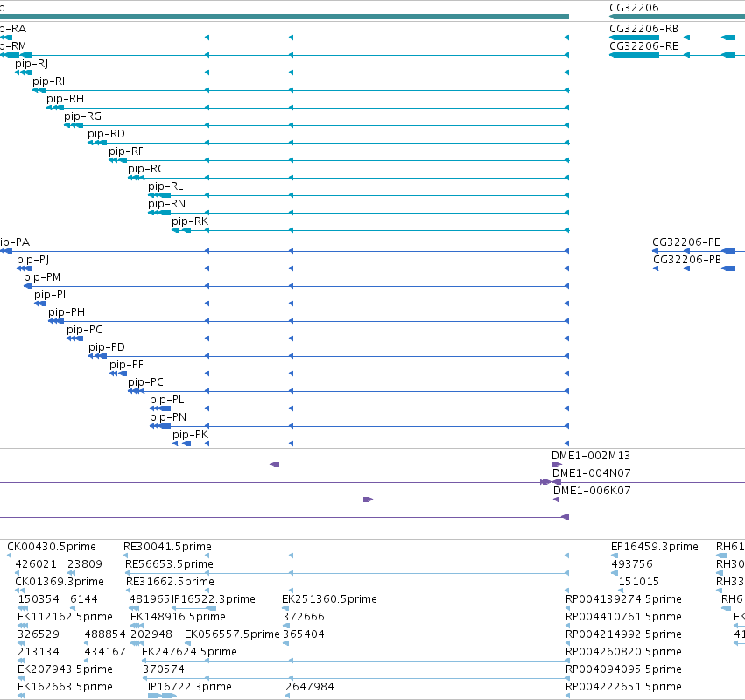This screenshot has height=700, width=745.
Task: Select the CG32206 gene label
Action: tap(634, 8)
